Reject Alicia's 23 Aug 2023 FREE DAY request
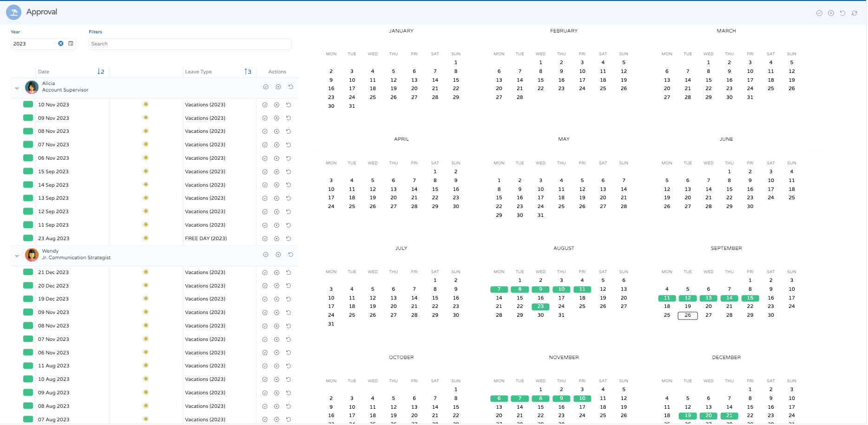Viewport: 868px width, 425px height. [276, 239]
